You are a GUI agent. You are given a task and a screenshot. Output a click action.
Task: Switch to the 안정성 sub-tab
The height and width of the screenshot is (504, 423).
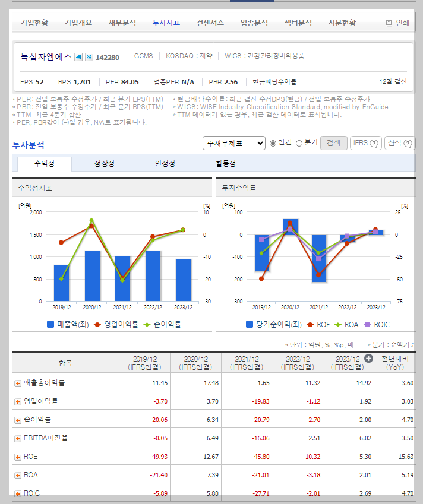pos(165,164)
